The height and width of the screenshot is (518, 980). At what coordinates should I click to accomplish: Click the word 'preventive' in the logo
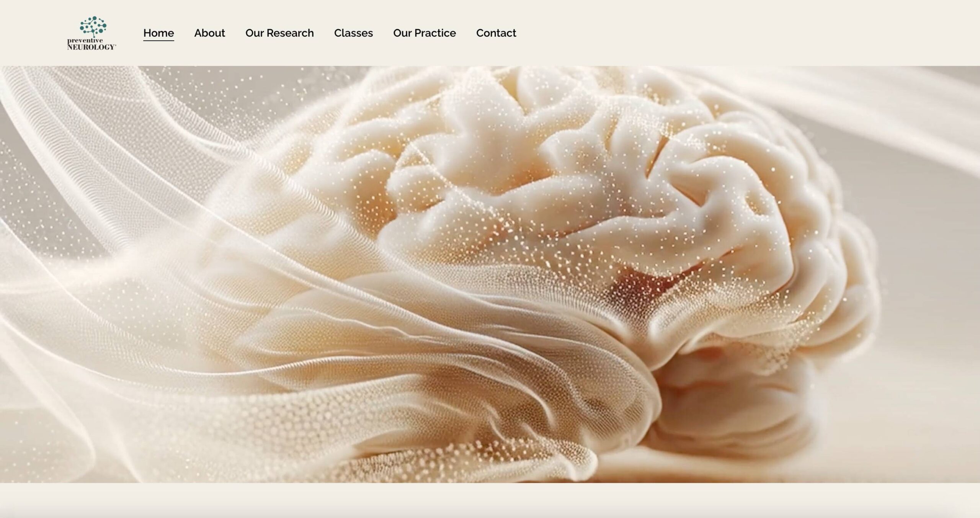(x=85, y=41)
